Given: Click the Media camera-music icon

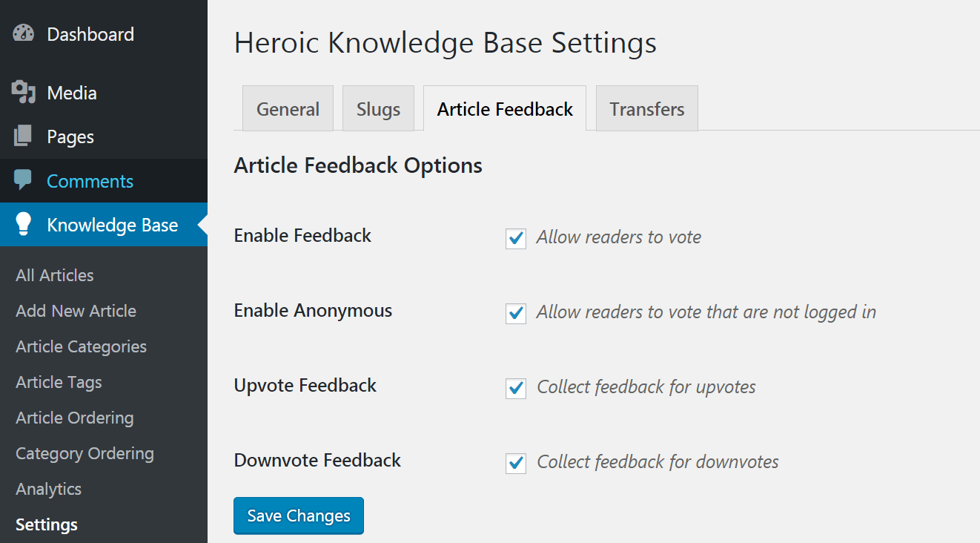Looking at the screenshot, I should 24,93.
